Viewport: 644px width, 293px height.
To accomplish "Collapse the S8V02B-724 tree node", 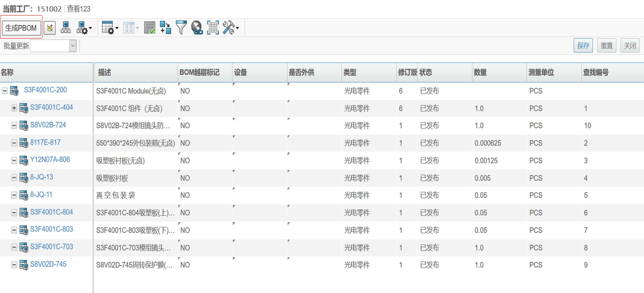I will (x=14, y=125).
